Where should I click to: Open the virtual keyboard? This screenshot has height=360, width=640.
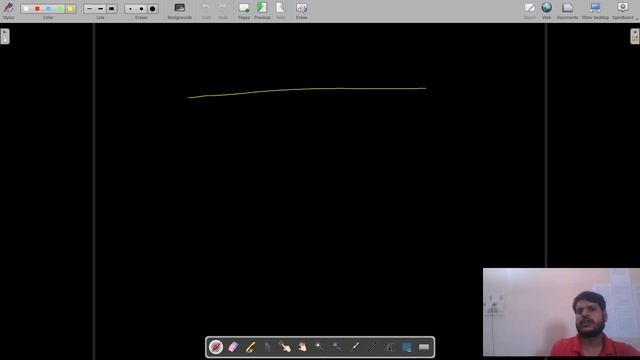[424, 347]
